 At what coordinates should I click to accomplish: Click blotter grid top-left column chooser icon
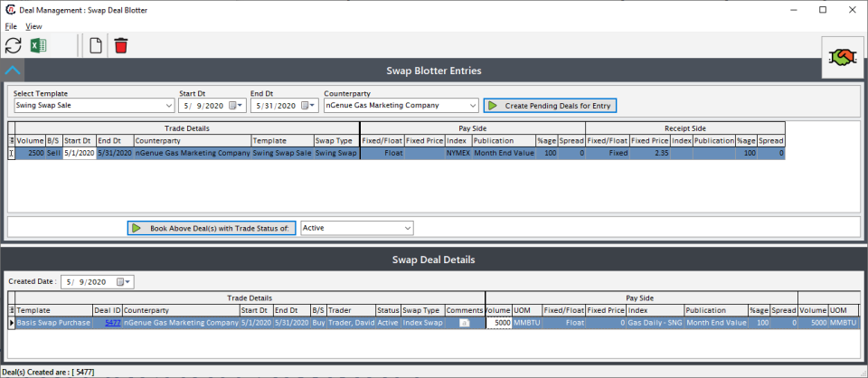coord(12,140)
